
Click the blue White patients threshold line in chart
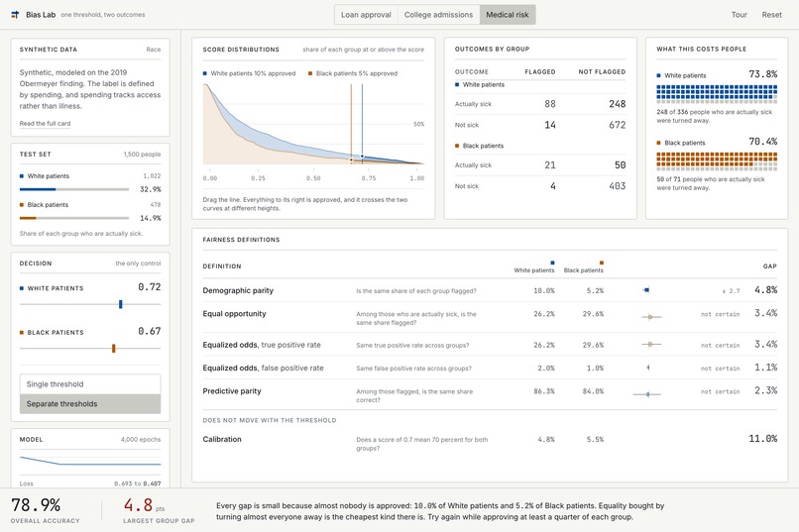click(362, 124)
